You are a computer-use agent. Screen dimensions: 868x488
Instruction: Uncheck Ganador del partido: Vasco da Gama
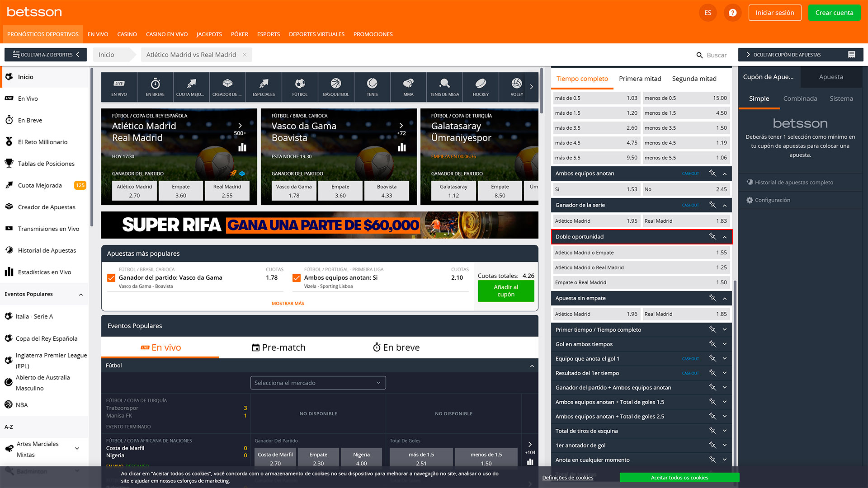click(111, 278)
